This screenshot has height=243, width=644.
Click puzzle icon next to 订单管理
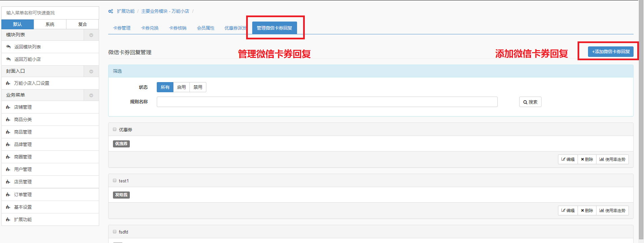pyautogui.click(x=8, y=195)
